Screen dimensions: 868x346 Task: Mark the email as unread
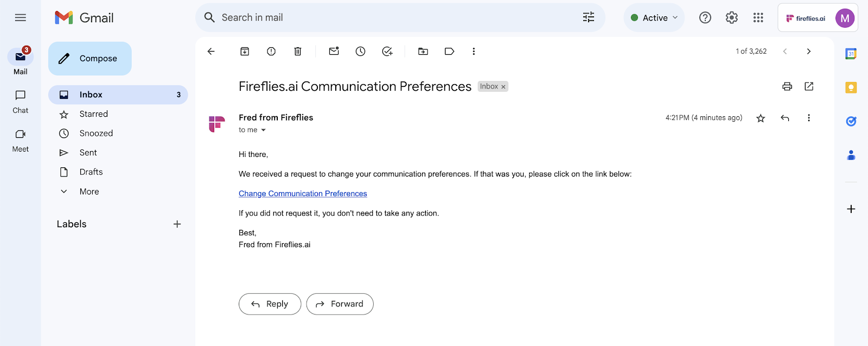pyautogui.click(x=334, y=51)
